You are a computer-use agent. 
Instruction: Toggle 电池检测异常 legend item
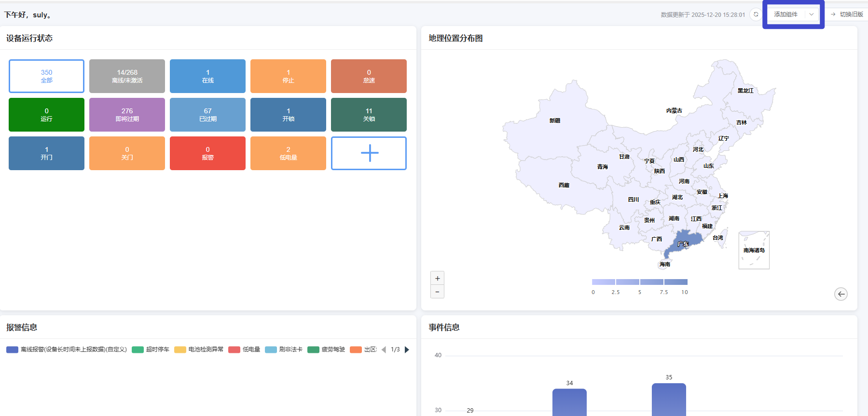click(x=199, y=349)
